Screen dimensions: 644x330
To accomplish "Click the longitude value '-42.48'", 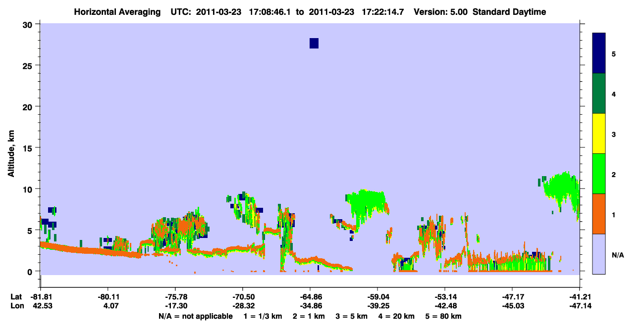I will [445, 306].
